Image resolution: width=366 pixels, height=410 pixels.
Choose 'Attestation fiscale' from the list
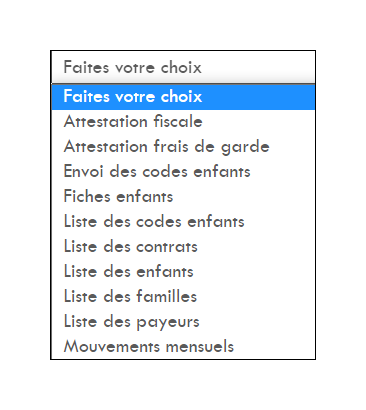(x=183, y=122)
